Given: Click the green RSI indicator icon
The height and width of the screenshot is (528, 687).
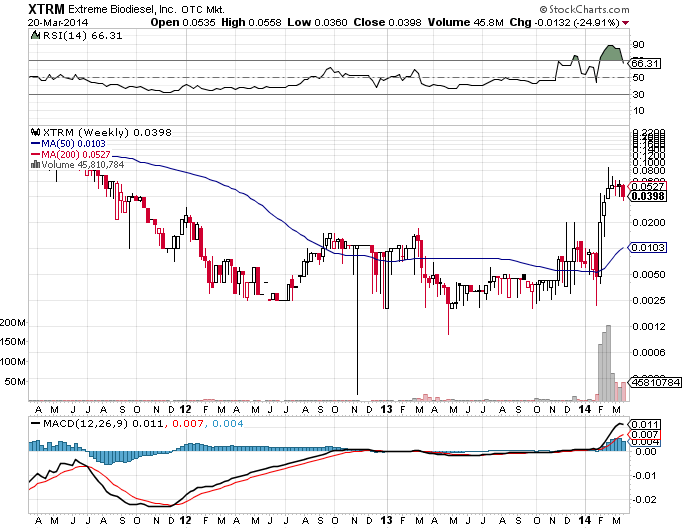Looking at the screenshot, I should click(x=35, y=35).
